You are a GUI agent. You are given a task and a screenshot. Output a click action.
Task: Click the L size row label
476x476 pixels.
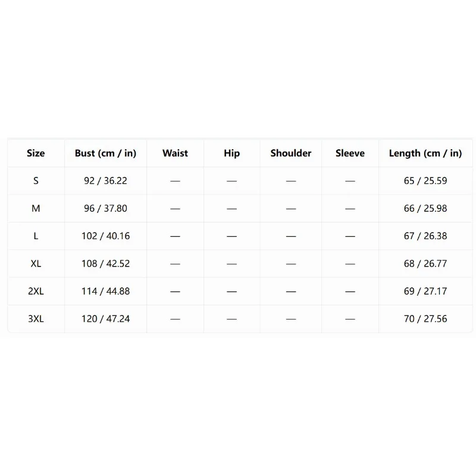36,236
